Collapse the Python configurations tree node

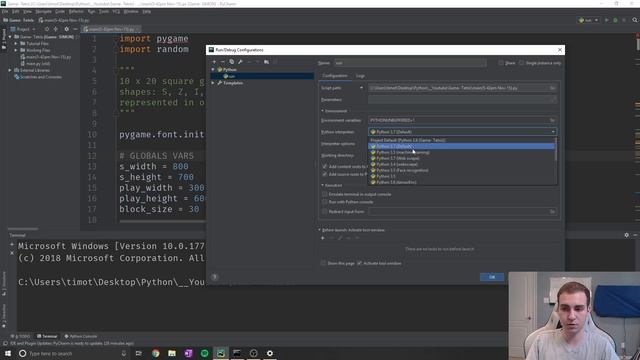coord(213,70)
